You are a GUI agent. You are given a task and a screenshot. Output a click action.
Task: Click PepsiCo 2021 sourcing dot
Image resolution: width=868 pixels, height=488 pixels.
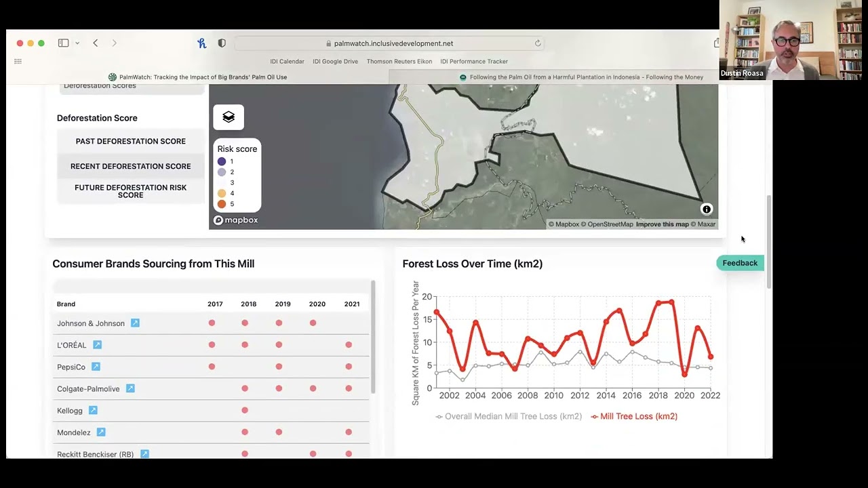349,367
